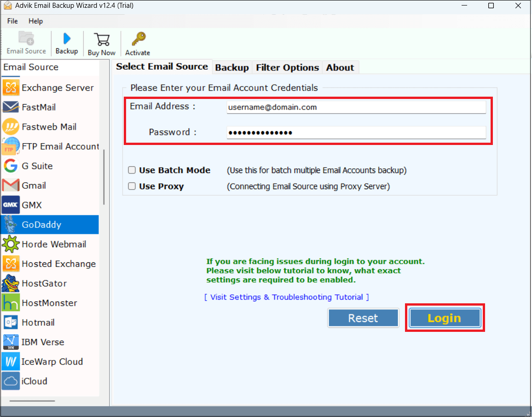Pick the iCloud email source

35,381
